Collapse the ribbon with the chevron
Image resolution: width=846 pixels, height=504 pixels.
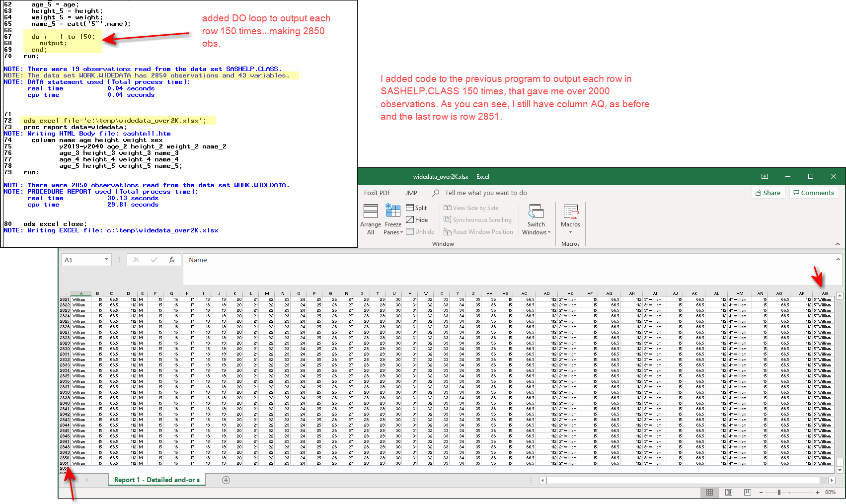839,243
